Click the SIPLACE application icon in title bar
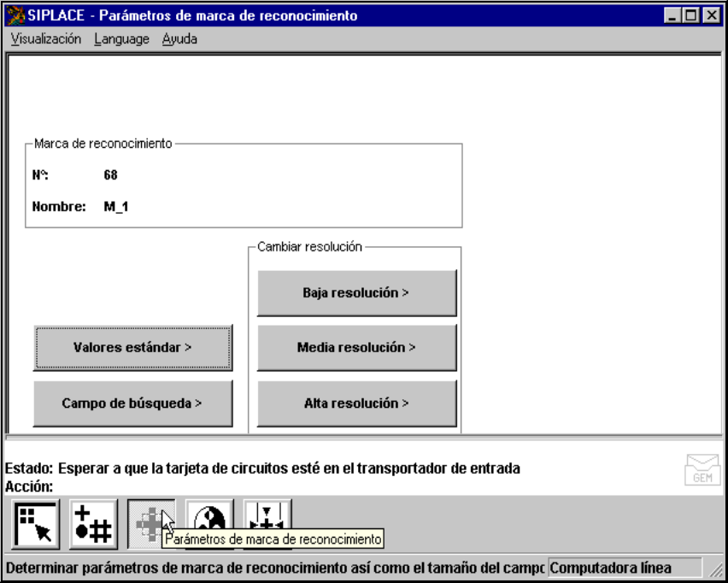Viewport: 728px width, 583px height. [15, 15]
